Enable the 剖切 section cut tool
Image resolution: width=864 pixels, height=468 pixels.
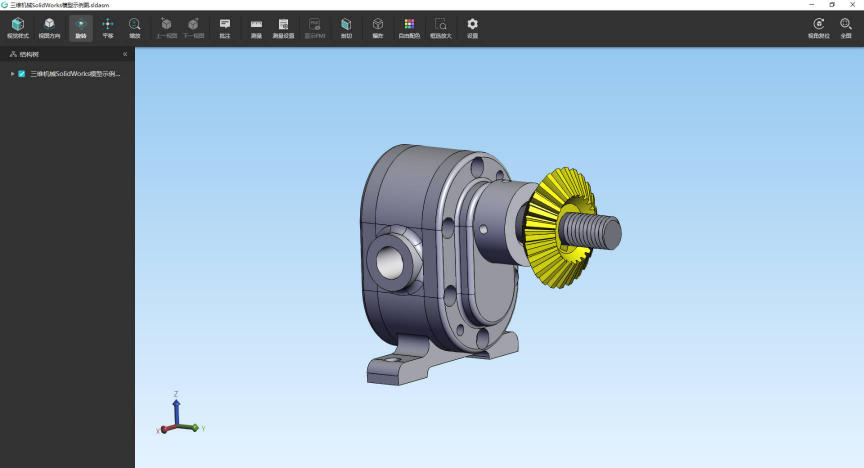(346, 27)
